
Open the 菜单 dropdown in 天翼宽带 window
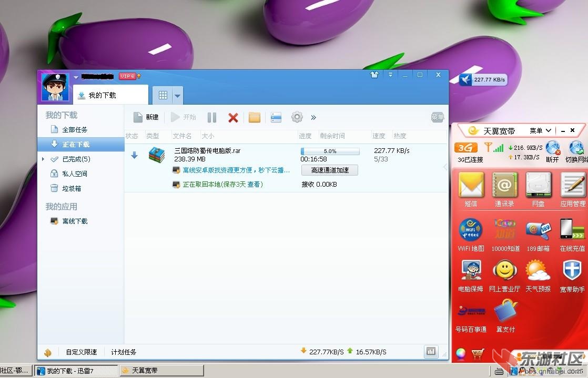(x=540, y=130)
